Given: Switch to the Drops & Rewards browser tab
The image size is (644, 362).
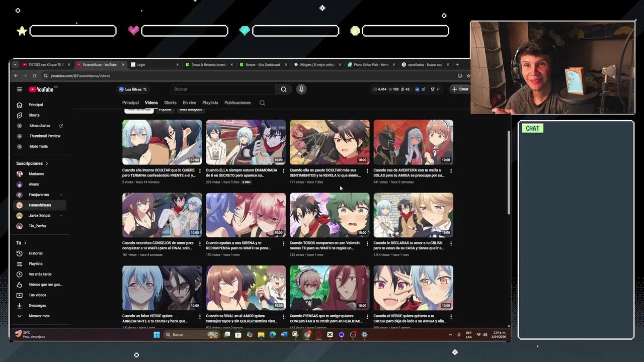Looking at the screenshot, I should tap(208, 64).
